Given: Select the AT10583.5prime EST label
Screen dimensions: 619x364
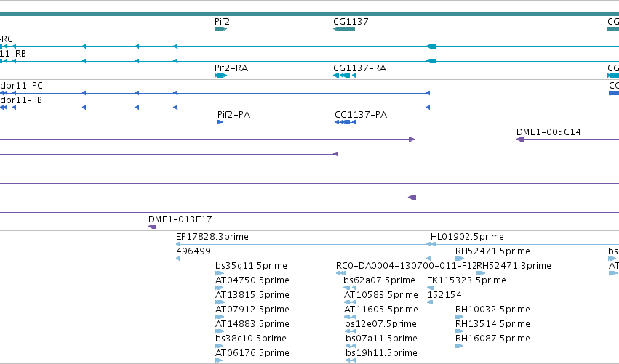Looking at the screenshot, I should click(380, 295).
